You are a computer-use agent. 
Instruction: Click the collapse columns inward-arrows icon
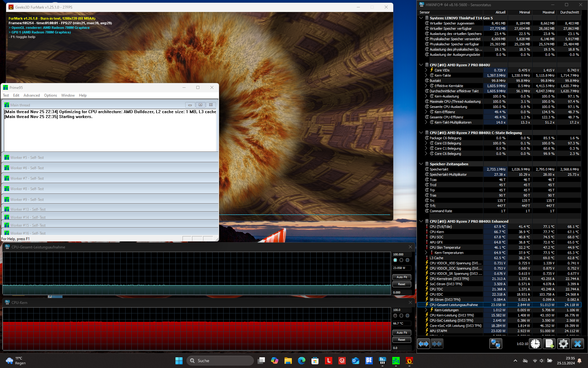(437, 344)
